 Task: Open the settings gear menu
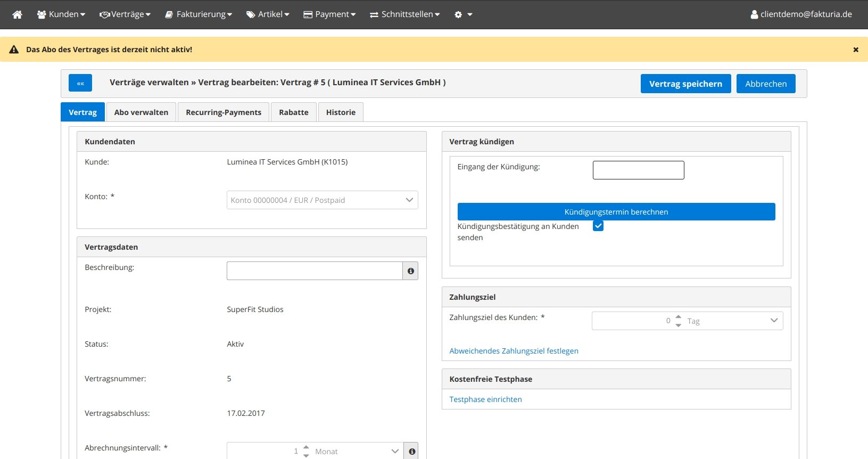coord(462,14)
